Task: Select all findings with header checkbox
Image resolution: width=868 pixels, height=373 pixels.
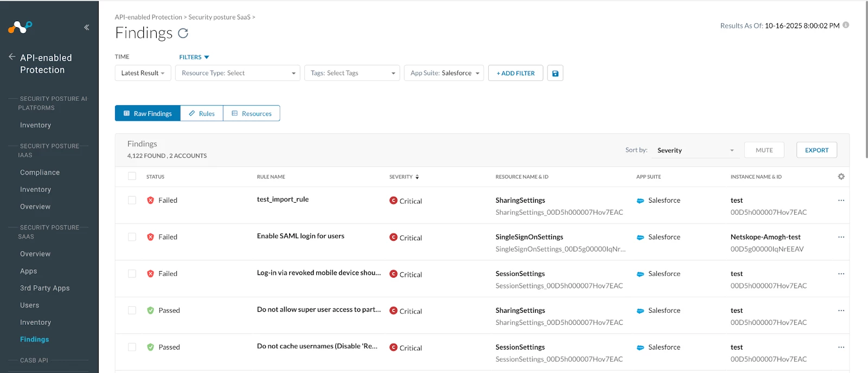Action: pos(132,176)
